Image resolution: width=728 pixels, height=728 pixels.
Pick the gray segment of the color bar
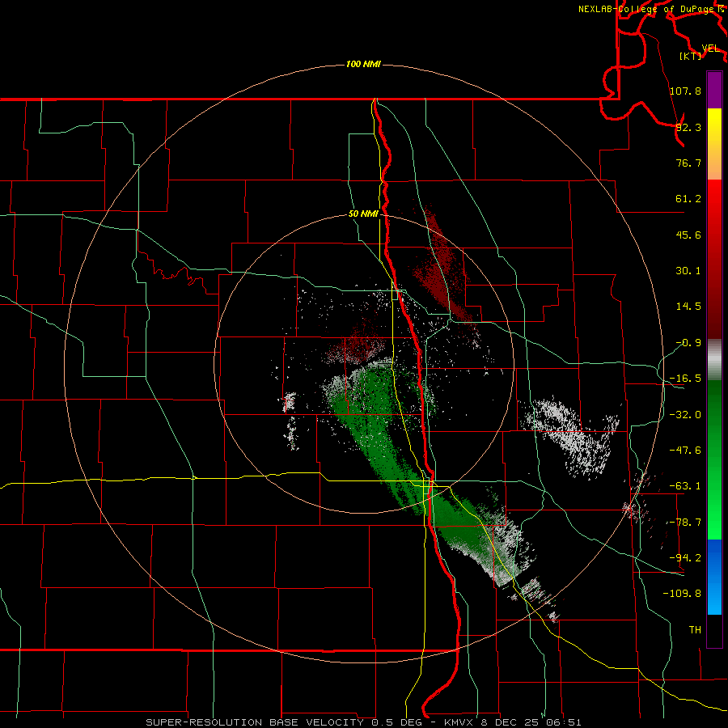click(714, 360)
